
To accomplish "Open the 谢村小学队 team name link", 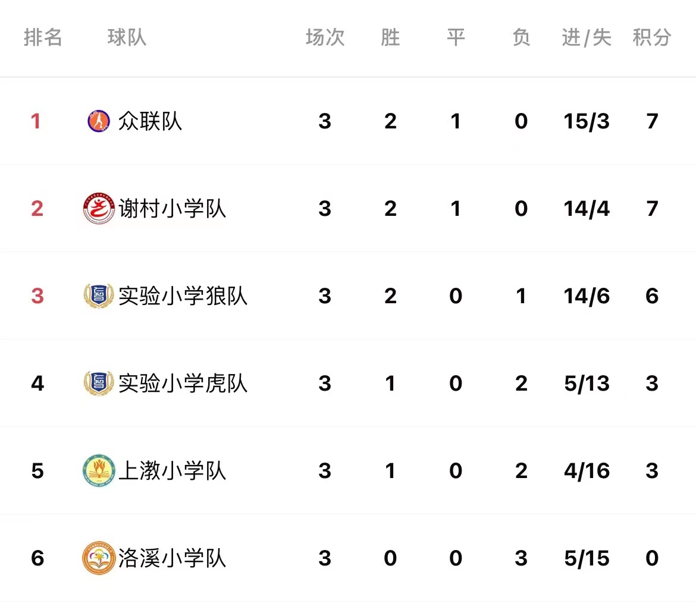I will [173, 209].
